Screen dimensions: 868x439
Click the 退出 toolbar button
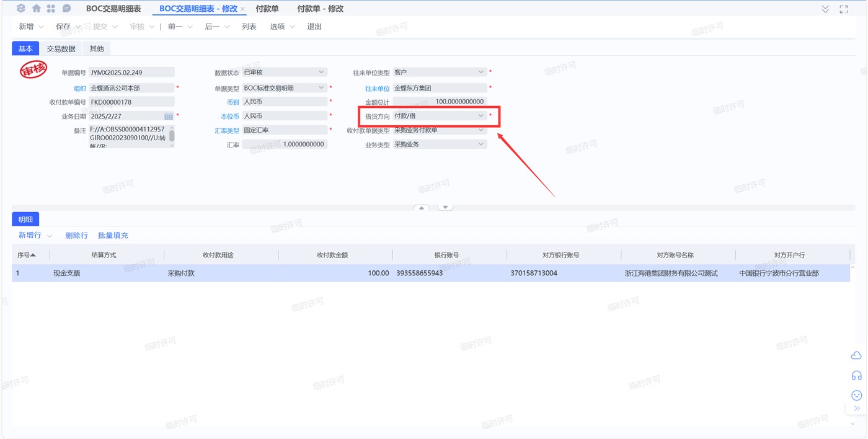click(314, 27)
